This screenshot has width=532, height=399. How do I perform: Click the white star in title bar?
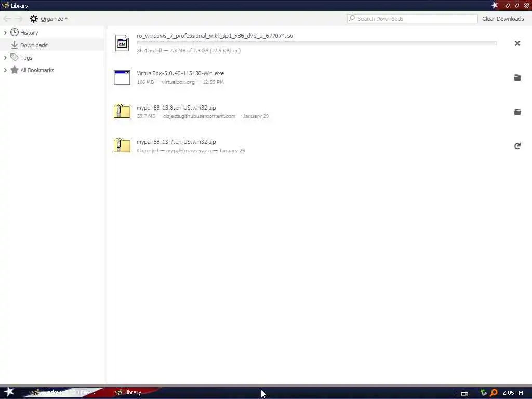pyautogui.click(x=495, y=5)
